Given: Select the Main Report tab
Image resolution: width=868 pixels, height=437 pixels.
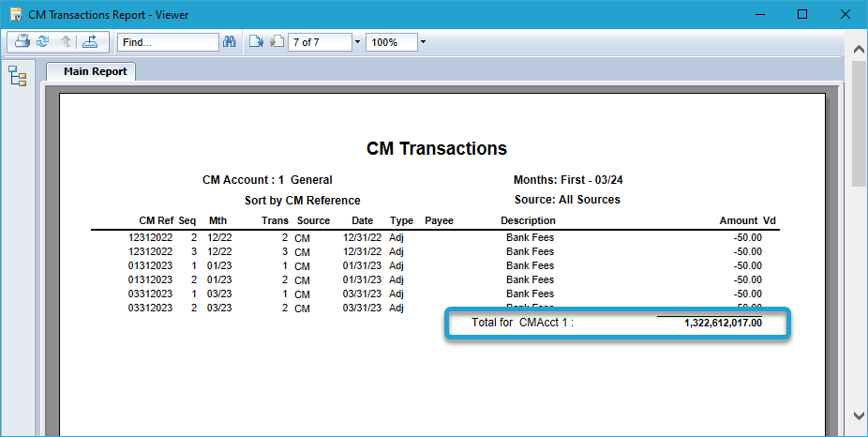Looking at the screenshot, I should 91,71.
